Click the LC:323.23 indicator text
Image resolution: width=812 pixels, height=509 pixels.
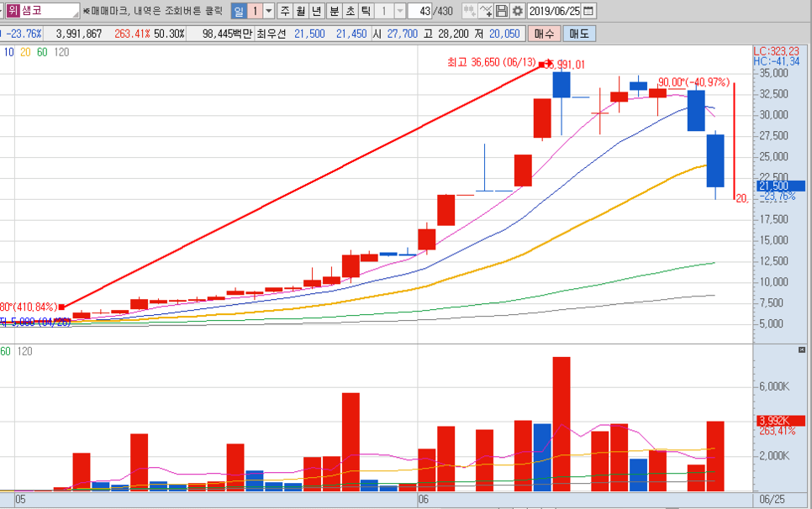click(776, 51)
